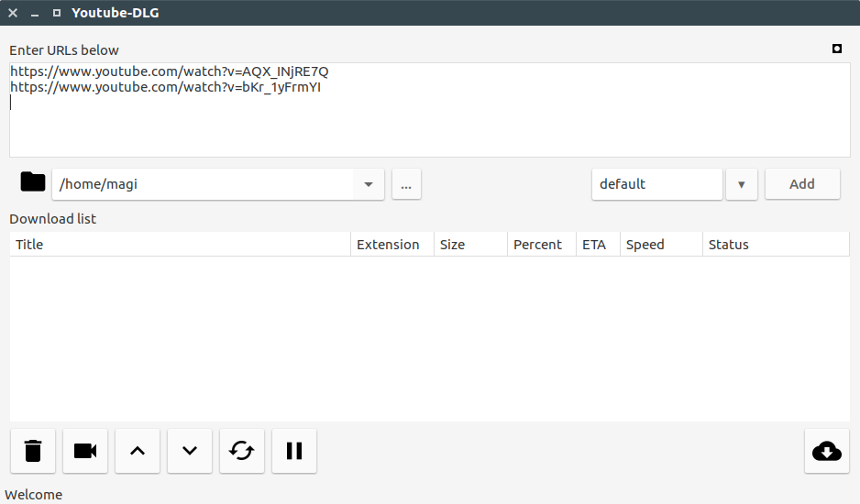Delete selected items with the trash icon

33,451
